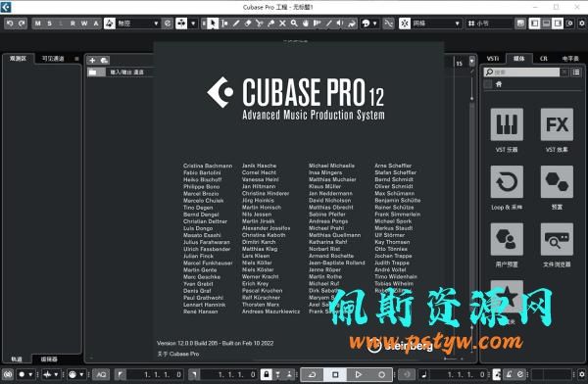The height and width of the screenshot is (384, 588).
Task: Select the Play speaker tool
Action: 340,24
